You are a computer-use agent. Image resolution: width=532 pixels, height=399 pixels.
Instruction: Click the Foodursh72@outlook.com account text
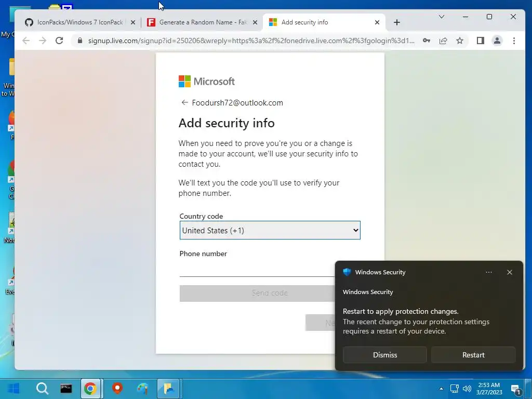click(x=237, y=103)
